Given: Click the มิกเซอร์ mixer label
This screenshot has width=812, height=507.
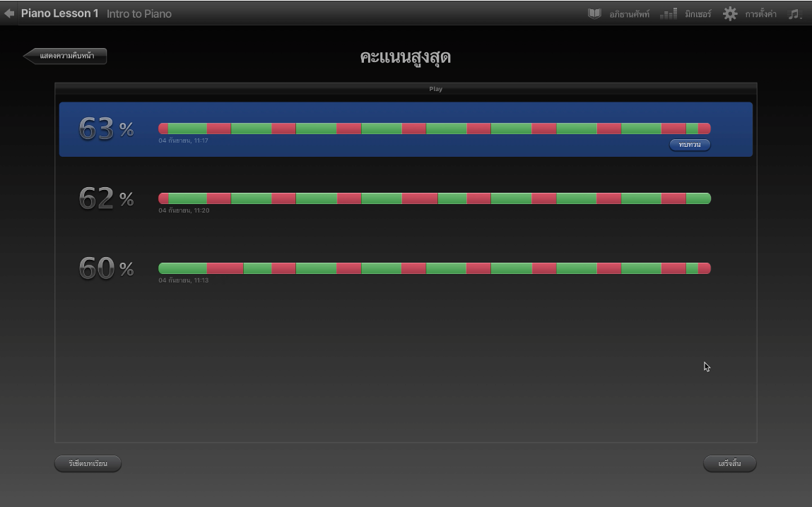Looking at the screenshot, I should [x=698, y=14].
